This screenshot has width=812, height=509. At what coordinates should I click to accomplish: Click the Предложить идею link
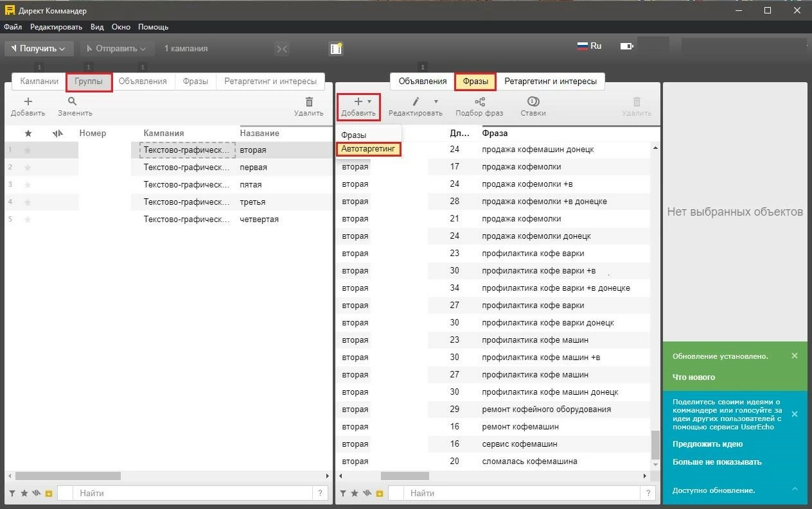pyautogui.click(x=707, y=444)
